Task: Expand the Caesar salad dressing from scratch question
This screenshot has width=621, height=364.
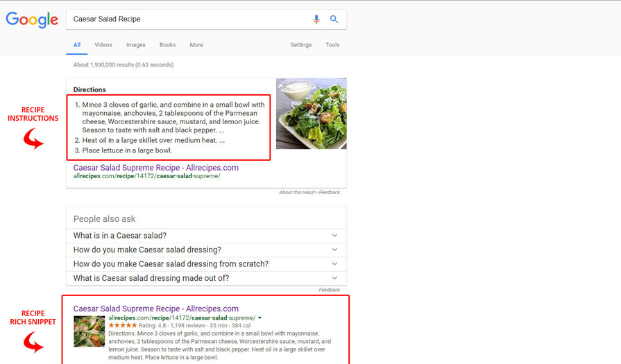Action: 206,264
